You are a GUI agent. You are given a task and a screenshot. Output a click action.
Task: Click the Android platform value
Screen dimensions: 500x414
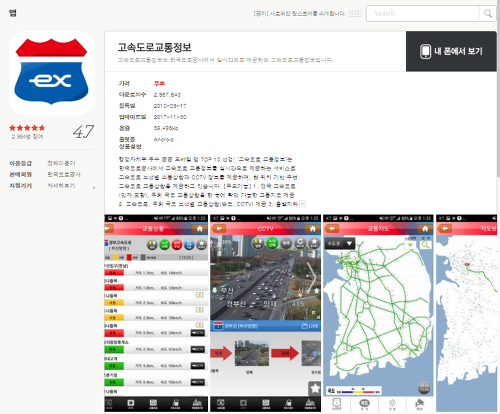tap(164, 139)
